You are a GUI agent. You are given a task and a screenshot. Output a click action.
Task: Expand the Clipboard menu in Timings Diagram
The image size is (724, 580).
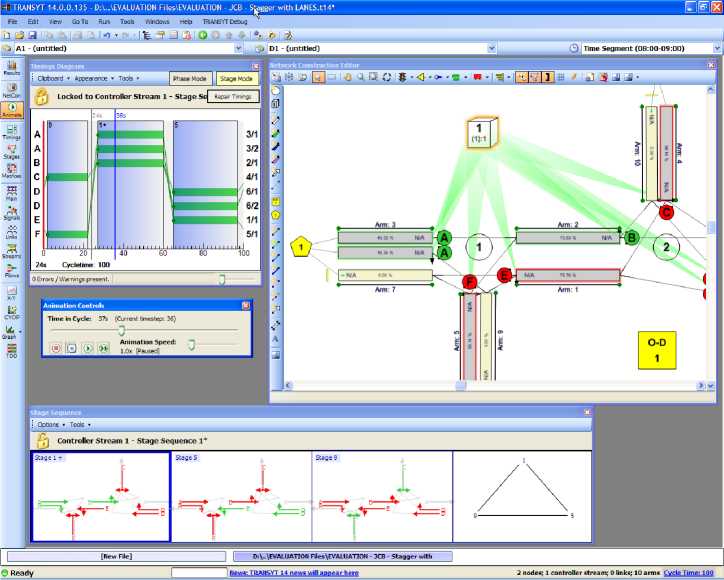point(53,79)
